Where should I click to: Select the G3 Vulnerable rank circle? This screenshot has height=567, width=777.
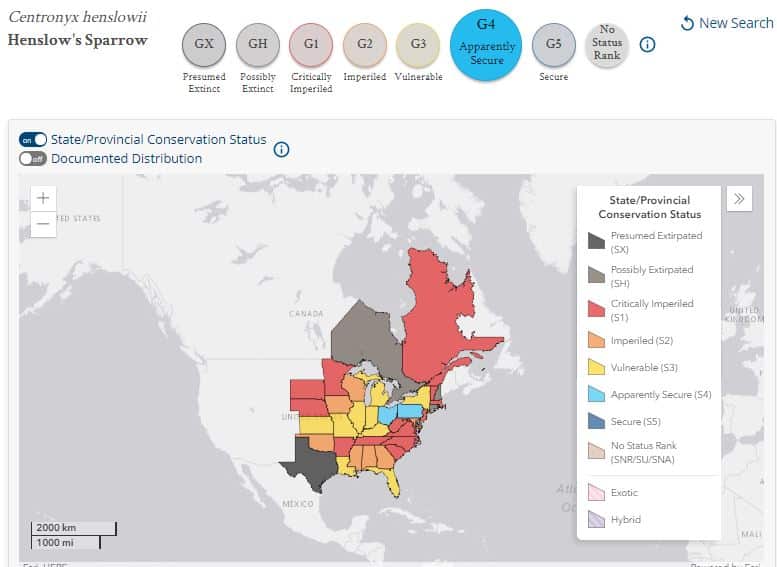[418, 44]
